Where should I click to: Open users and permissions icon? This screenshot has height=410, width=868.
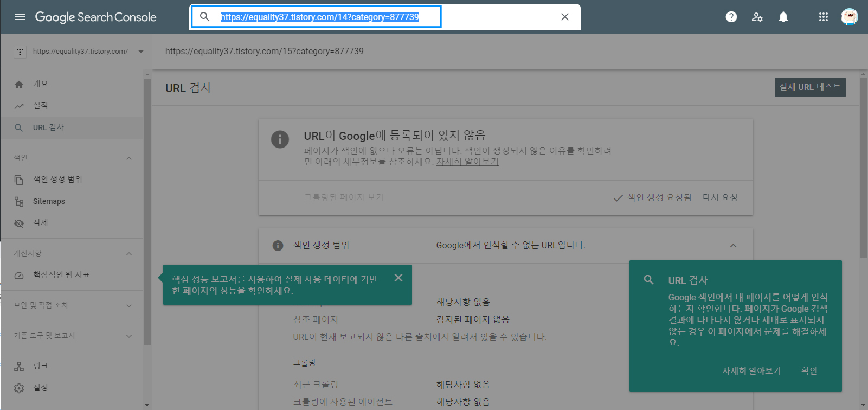pyautogui.click(x=757, y=17)
